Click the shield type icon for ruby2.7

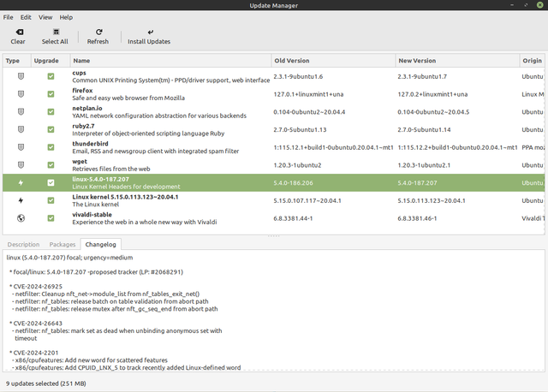21,129
